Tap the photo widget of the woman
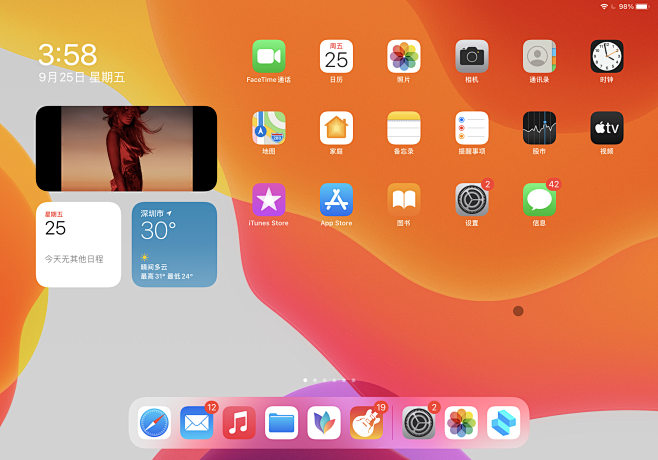Viewport: 658px width, 460px height. [126, 149]
